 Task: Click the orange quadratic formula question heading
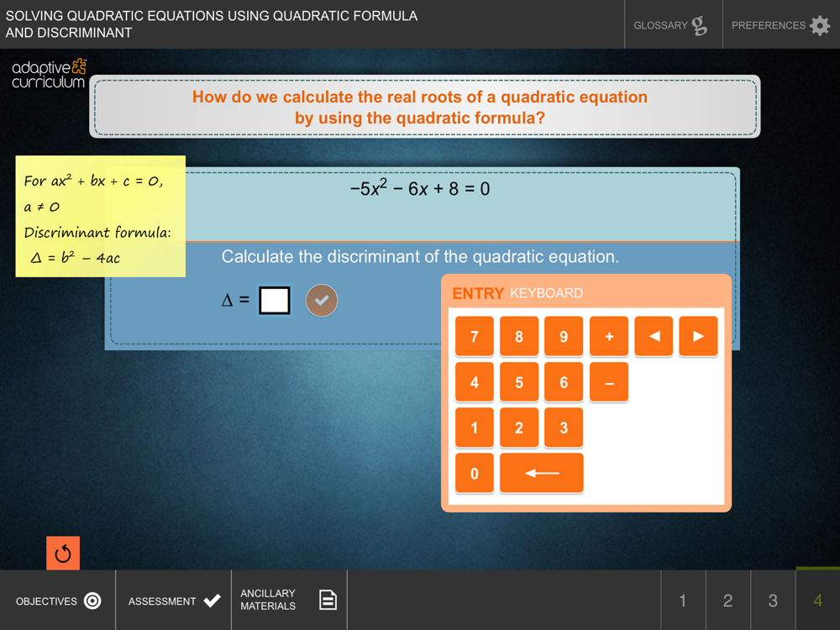[420, 108]
